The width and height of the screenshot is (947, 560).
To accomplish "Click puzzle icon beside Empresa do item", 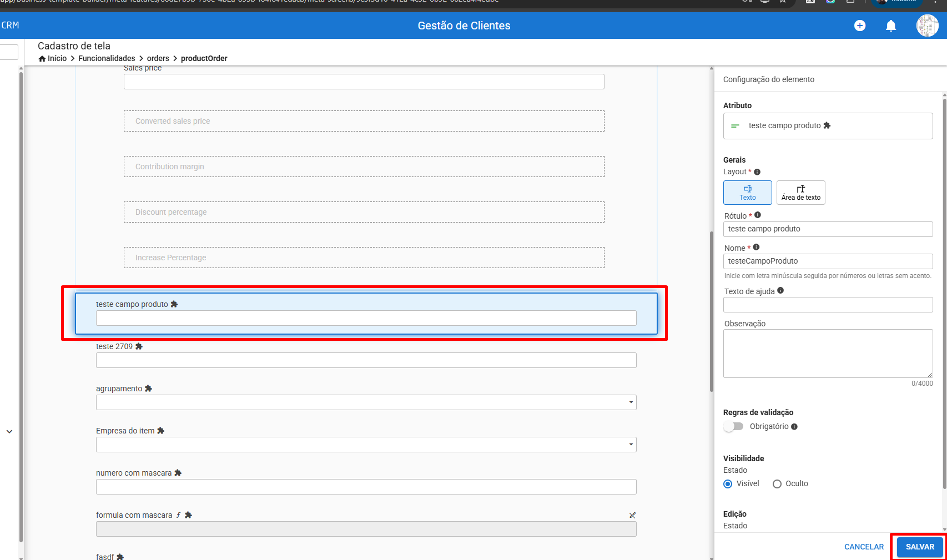I will (x=160, y=431).
